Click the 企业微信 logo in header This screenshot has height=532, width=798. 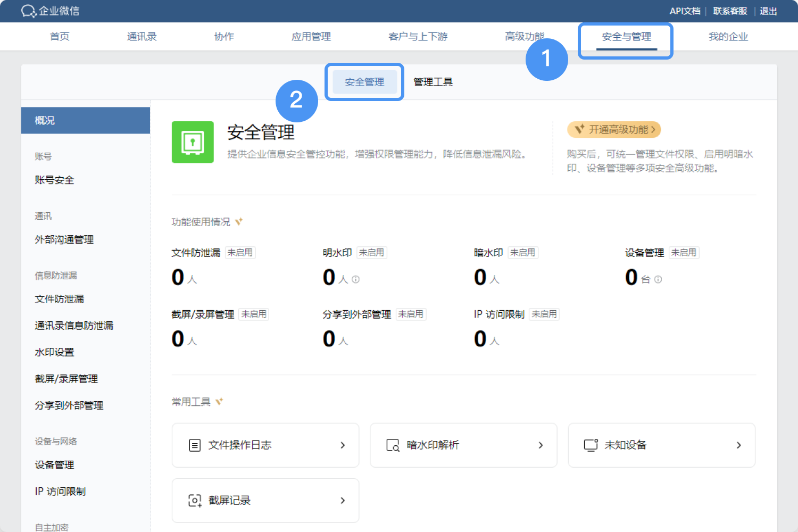click(50, 11)
